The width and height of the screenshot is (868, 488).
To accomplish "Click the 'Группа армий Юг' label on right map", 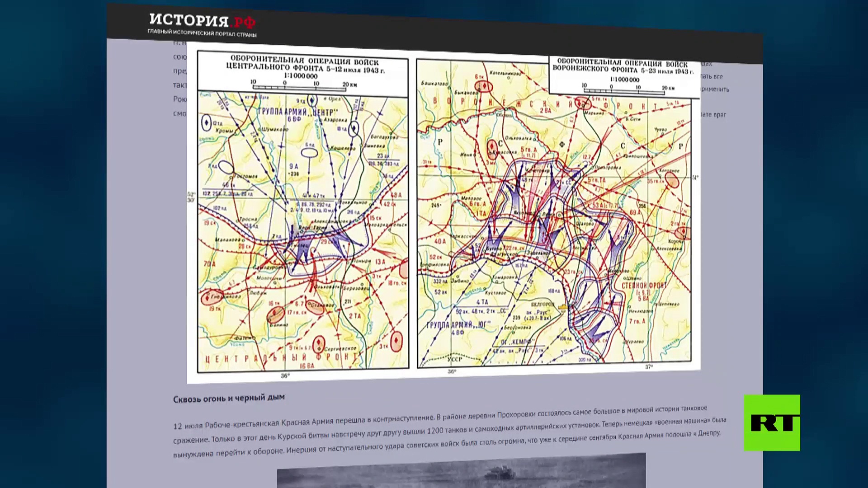I will [x=458, y=324].
